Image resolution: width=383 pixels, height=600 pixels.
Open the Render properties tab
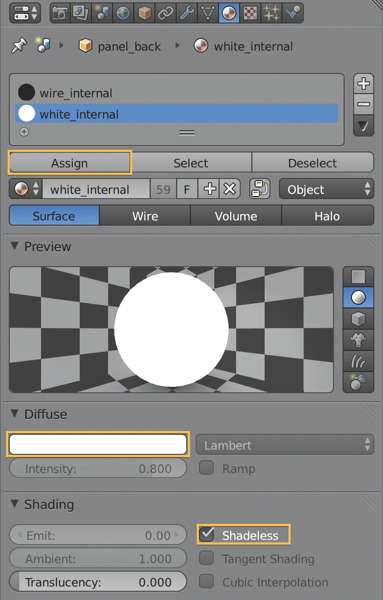(x=60, y=13)
